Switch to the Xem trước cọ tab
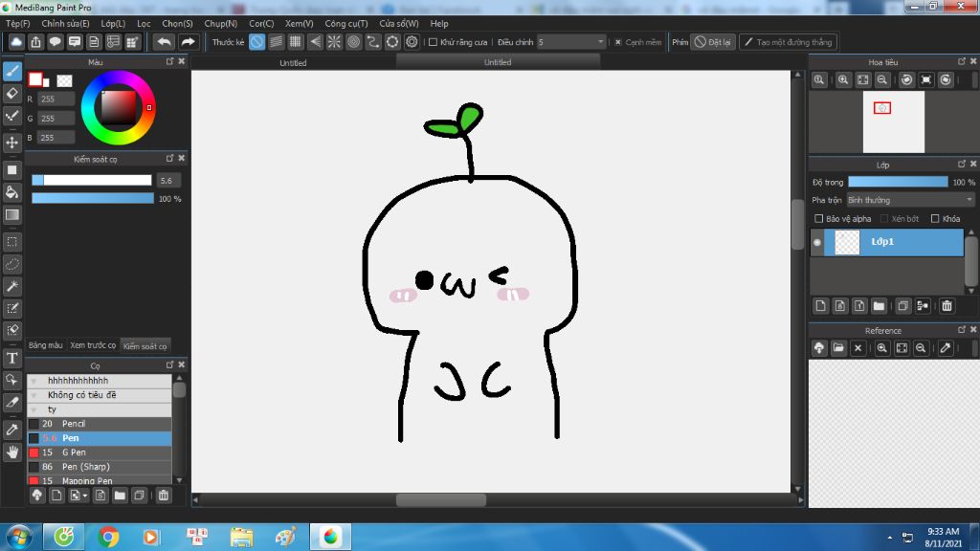This screenshot has height=551, width=980. (x=93, y=345)
